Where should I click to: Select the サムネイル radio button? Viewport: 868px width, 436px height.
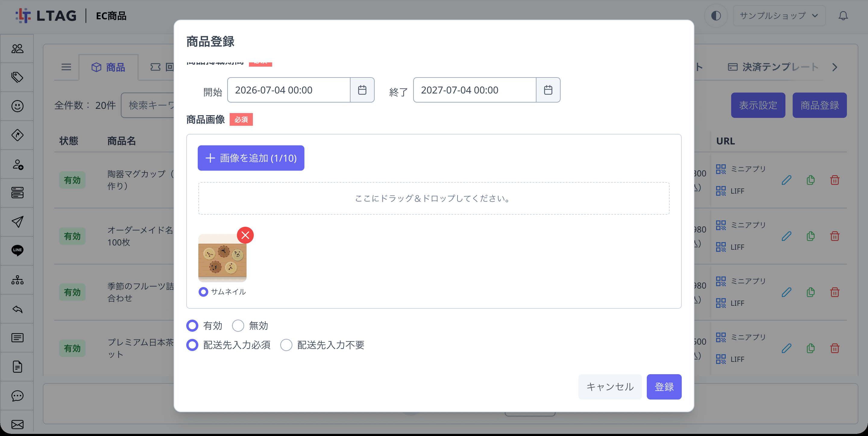(203, 292)
